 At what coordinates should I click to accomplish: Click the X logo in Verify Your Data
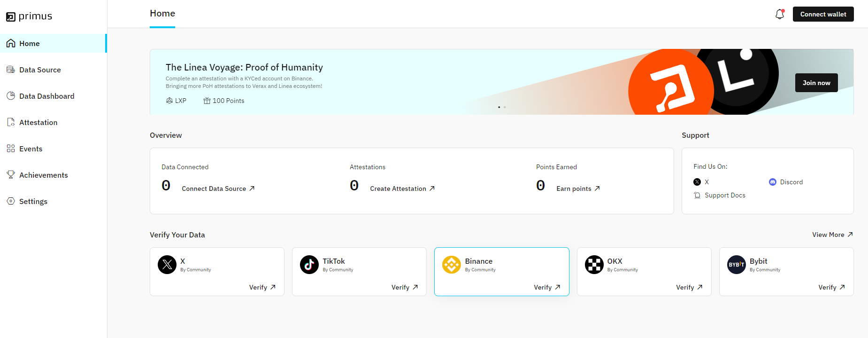(167, 265)
